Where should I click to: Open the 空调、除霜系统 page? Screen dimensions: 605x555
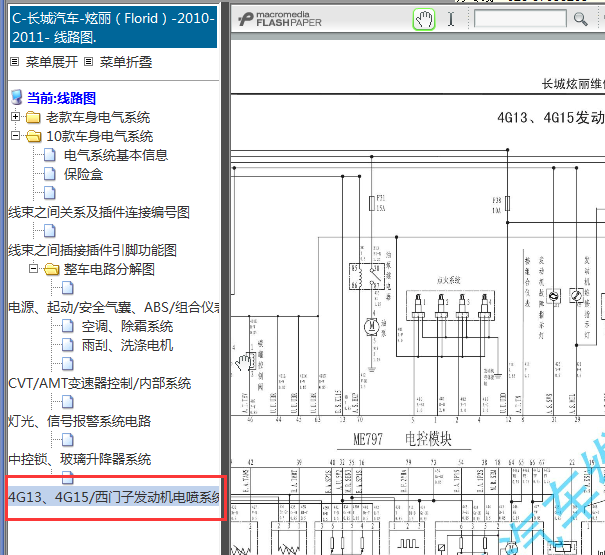127,326
